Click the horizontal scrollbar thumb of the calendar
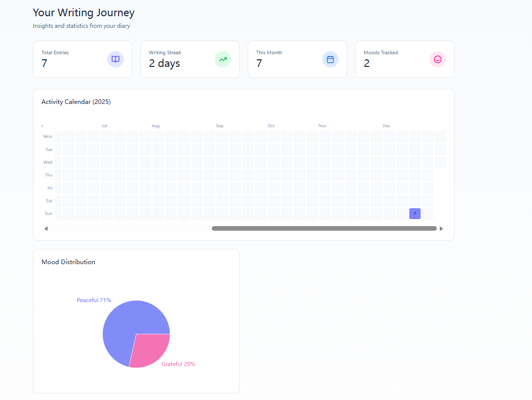 click(x=324, y=229)
